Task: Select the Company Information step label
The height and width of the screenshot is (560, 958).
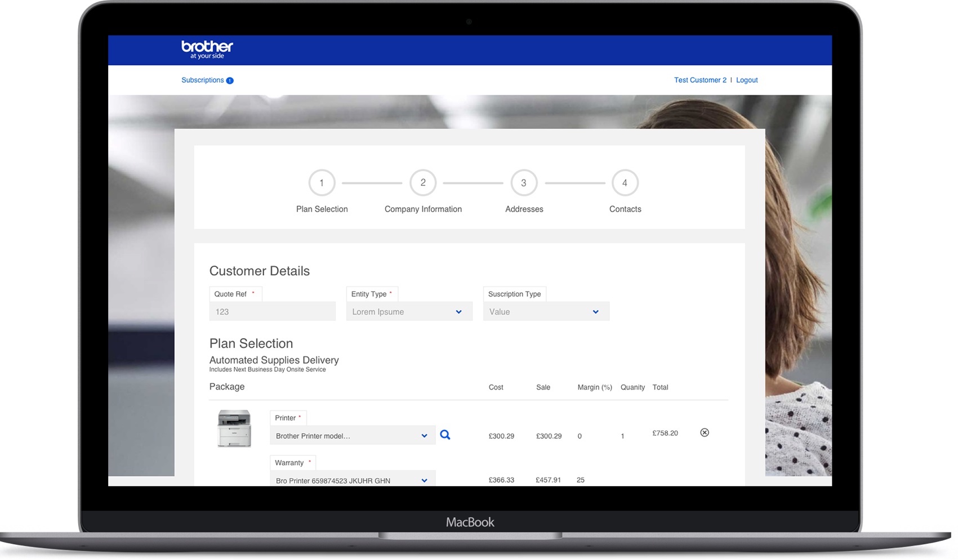Action: (x=423, y=209)
